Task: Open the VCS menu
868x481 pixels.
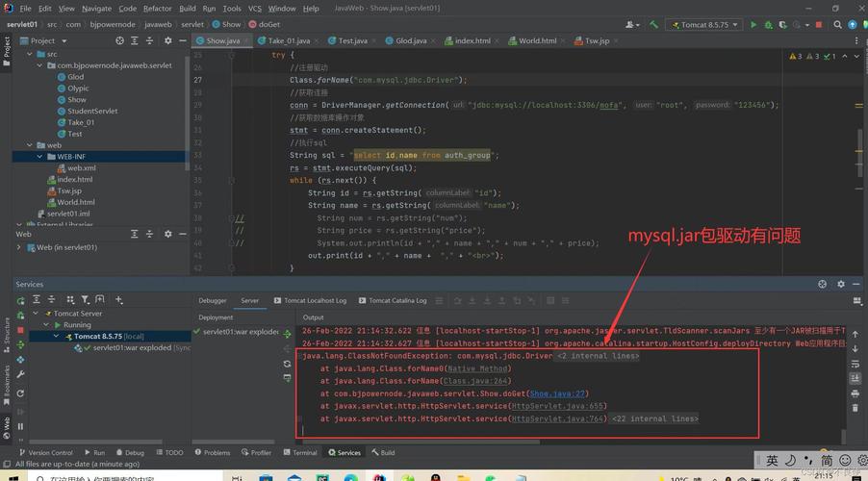Action: [255, 9]
